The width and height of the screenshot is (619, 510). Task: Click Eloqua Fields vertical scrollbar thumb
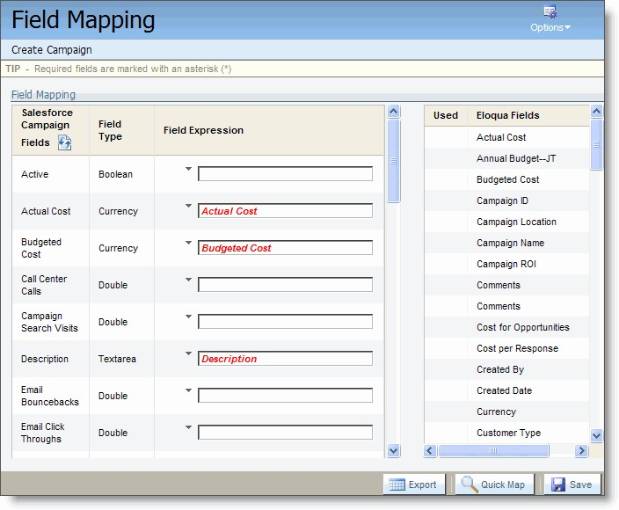pos(596,145)
